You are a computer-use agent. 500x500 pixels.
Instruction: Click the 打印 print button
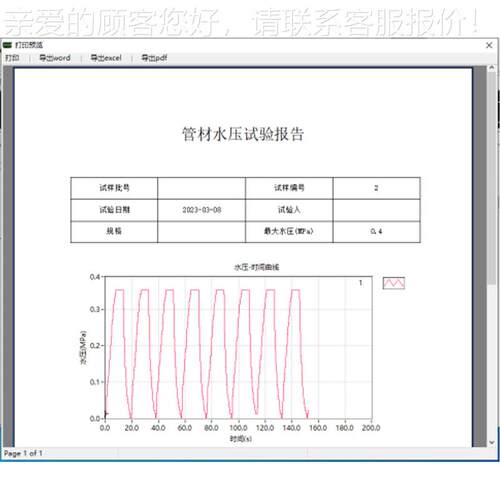(x=12, y=58)
